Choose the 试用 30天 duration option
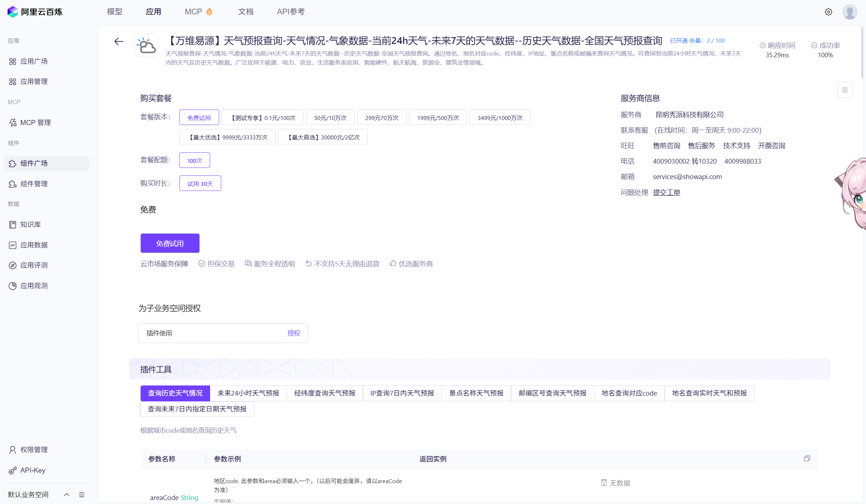This screenshot has width=866, height=504. click(200, 184)
